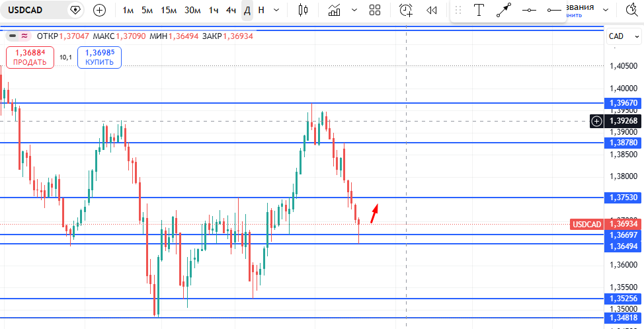Click the 1,34818 price level label
The height and width of the screenshot is (329, 644).
coord(623,318)
